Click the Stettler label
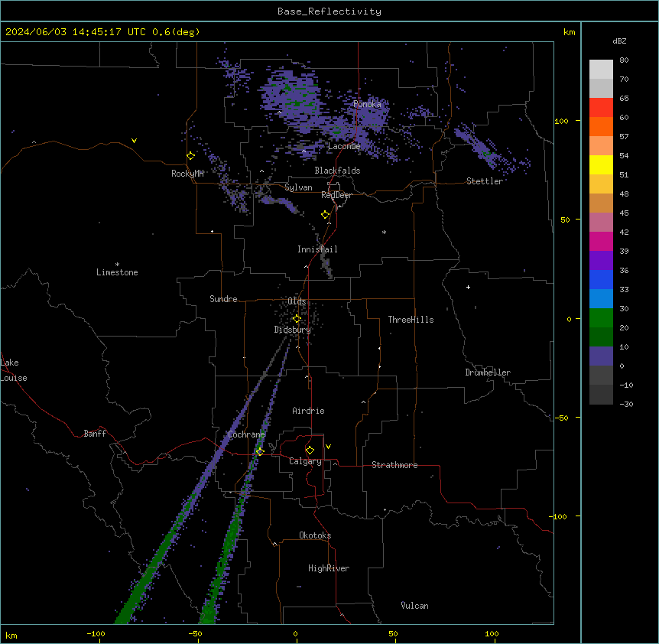The image size is (659, 644). point(485,181)
